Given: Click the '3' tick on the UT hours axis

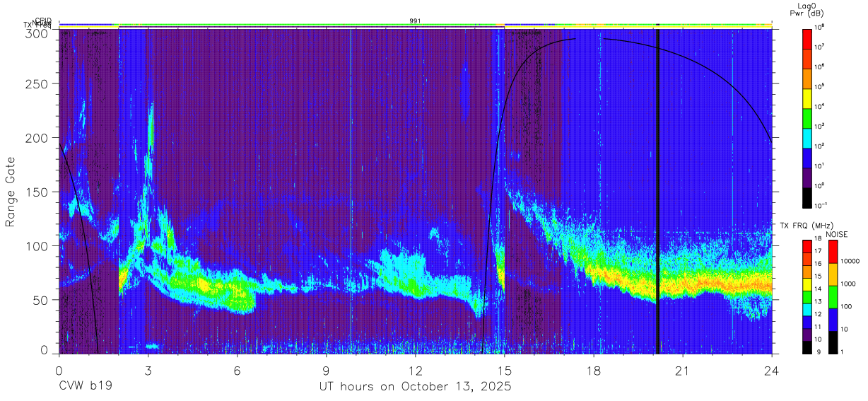Looking at the screenshot, I should 148,370.
